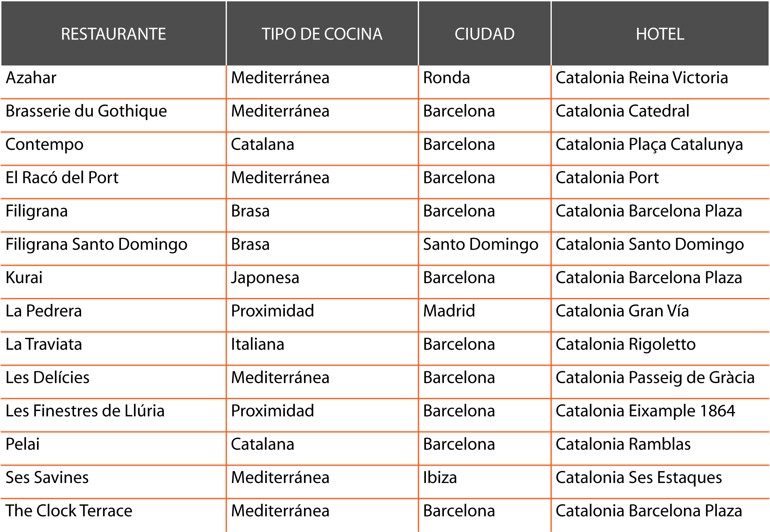Select The Clock Terrace restaurant cell

[69, 510]
